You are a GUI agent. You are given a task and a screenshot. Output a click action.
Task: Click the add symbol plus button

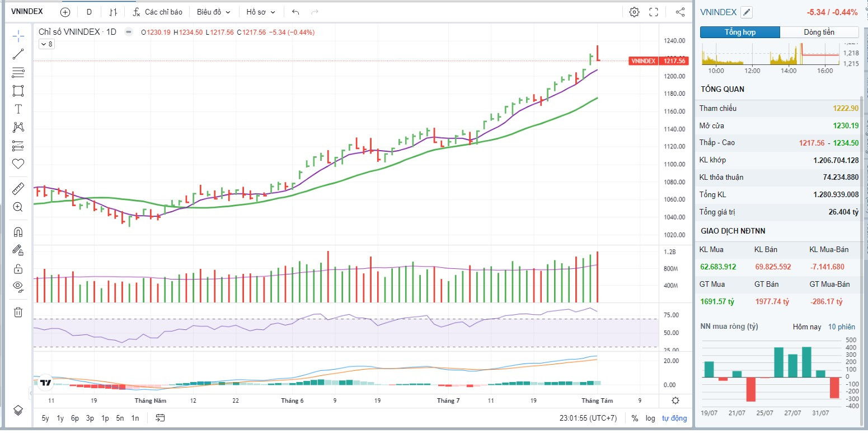[x=65, y=12]
